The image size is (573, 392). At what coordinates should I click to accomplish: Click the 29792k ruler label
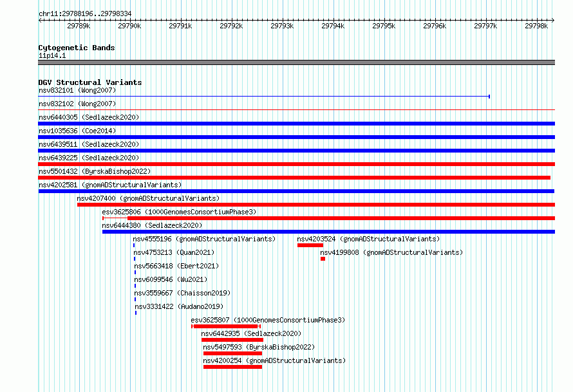pyautogui.click(x=231, y=26)
